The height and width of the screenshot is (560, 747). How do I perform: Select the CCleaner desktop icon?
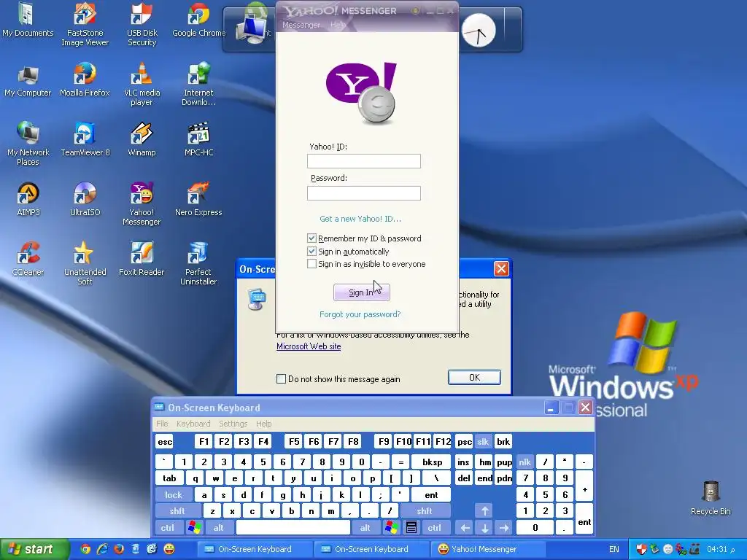[28, 259]
